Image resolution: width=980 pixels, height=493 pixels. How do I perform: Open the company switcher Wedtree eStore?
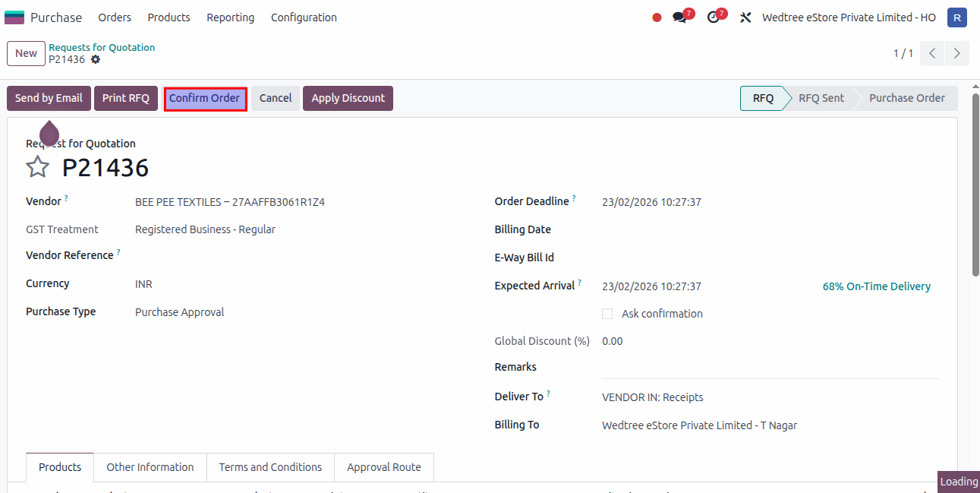[849, 17]
